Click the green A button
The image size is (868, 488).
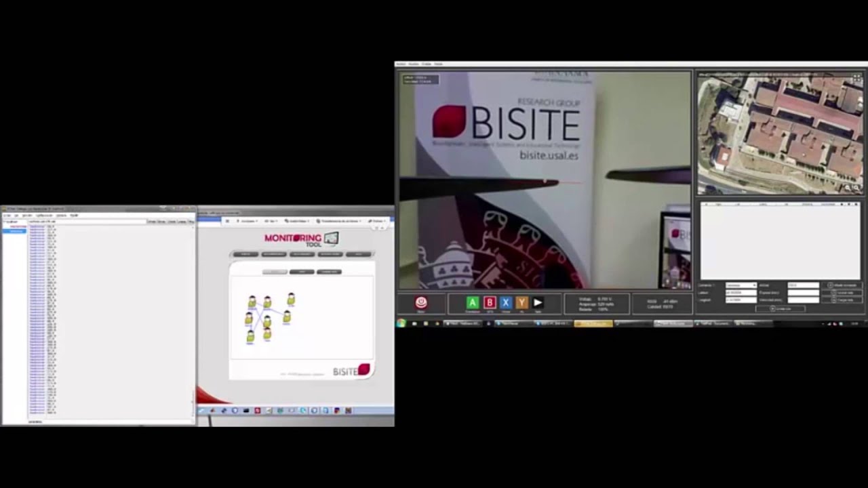[x=473, y=302]
